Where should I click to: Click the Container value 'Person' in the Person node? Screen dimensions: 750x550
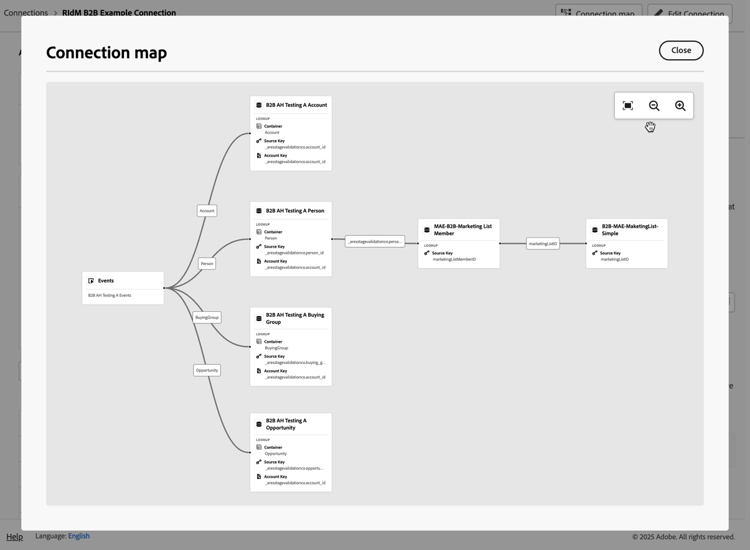[x=271, y=238]
